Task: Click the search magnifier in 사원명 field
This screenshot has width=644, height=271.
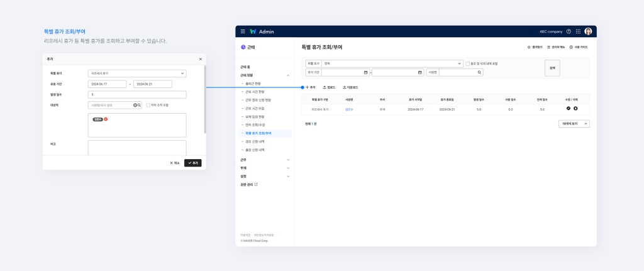Action: [480, 73]
